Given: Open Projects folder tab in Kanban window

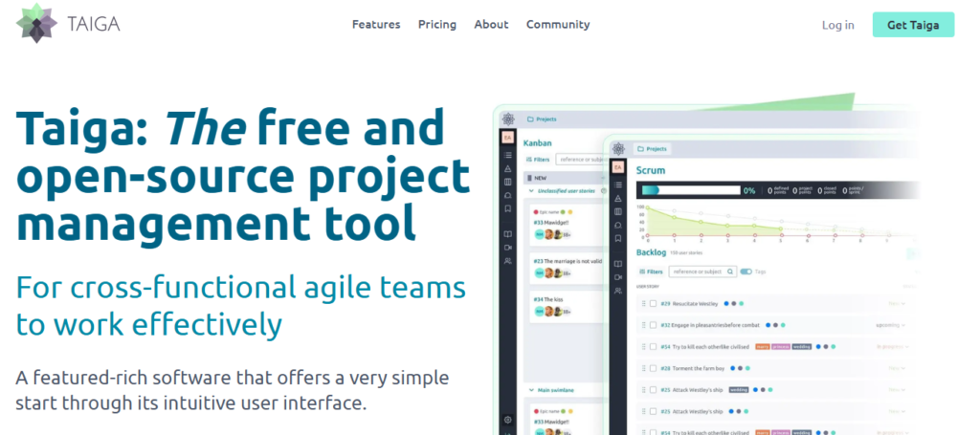Looking at the screenshot, I should (x=542, y=119).
